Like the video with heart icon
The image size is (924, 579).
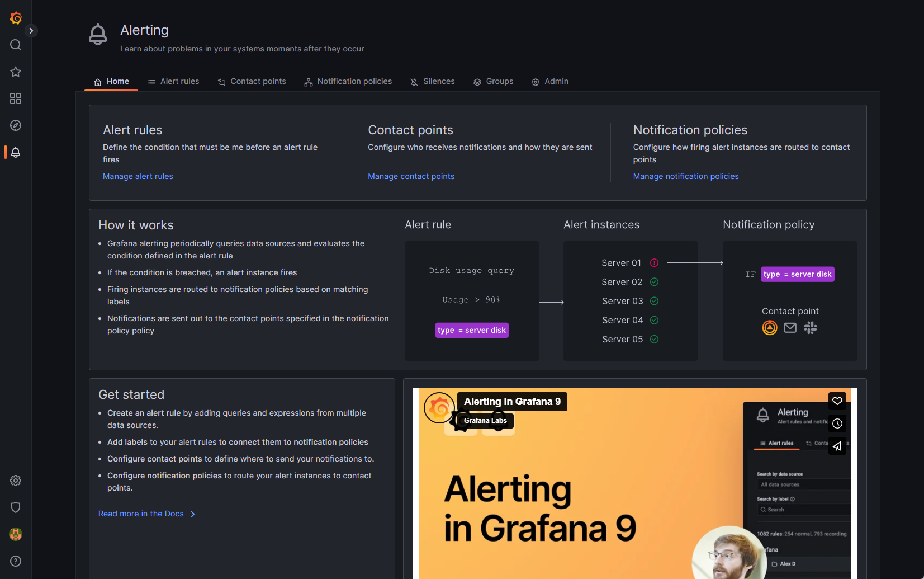coord(837,401)
